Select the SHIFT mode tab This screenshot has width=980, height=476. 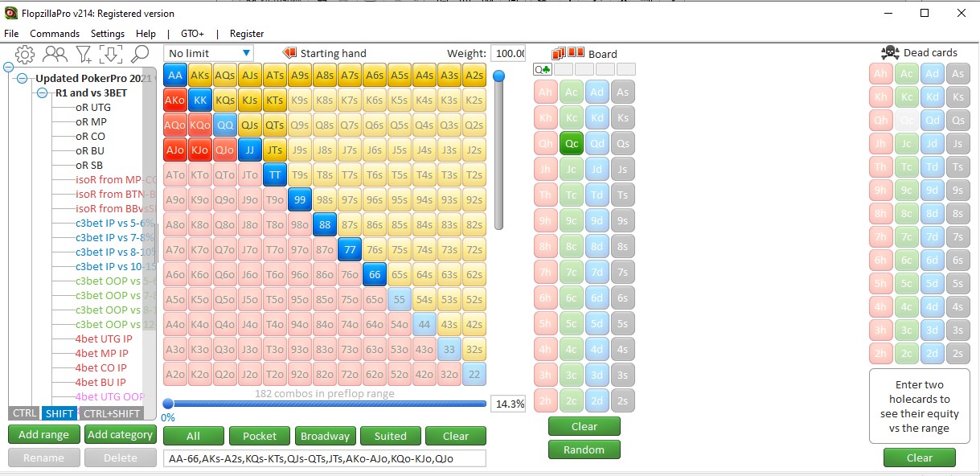59,413
